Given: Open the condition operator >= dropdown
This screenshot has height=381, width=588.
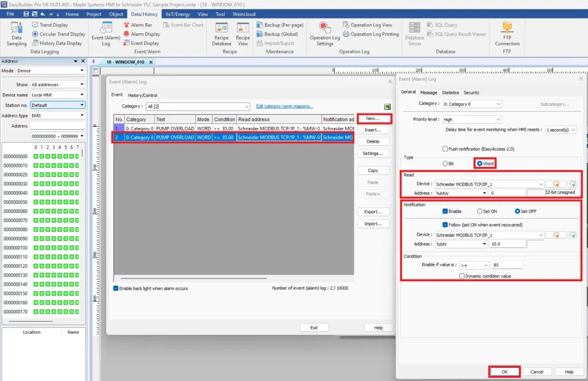Looking at the screenshot, I should (x=474, y=265).
